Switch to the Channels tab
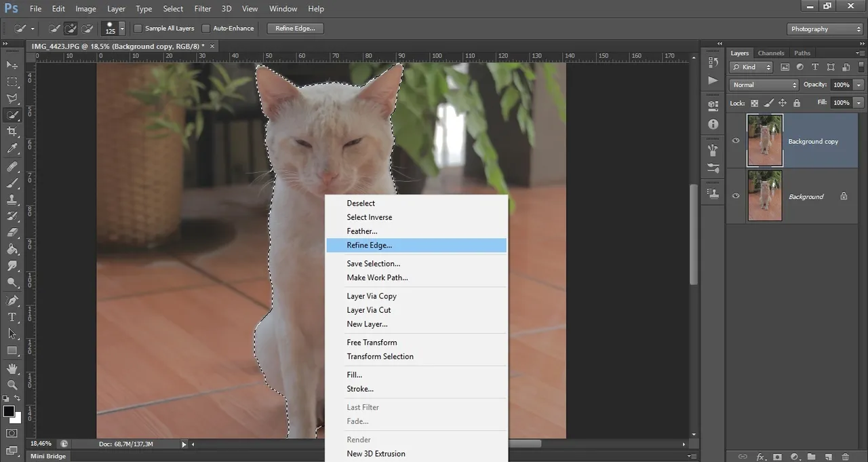Viewport: 868px width, 462px height. [771, 53]
